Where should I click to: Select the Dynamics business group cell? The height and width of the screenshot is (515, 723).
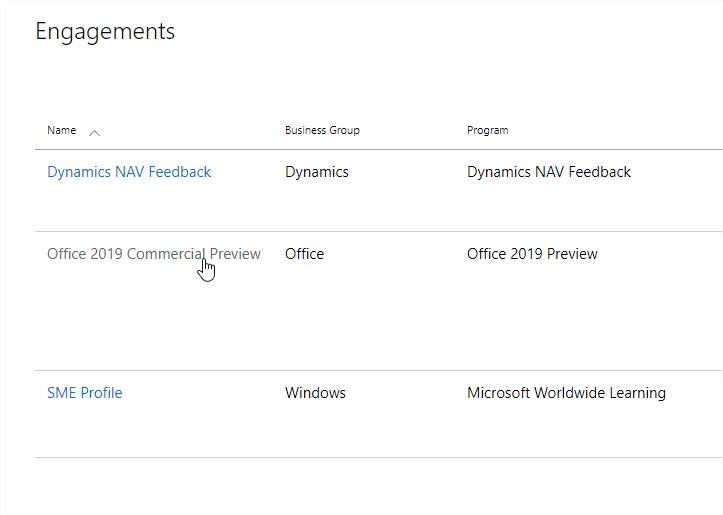(x=317, y=172)
